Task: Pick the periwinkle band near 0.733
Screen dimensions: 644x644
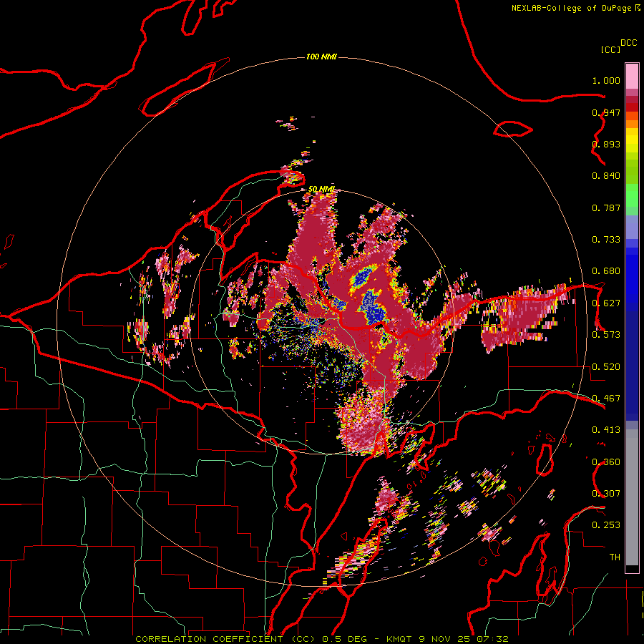Action: 632,228
